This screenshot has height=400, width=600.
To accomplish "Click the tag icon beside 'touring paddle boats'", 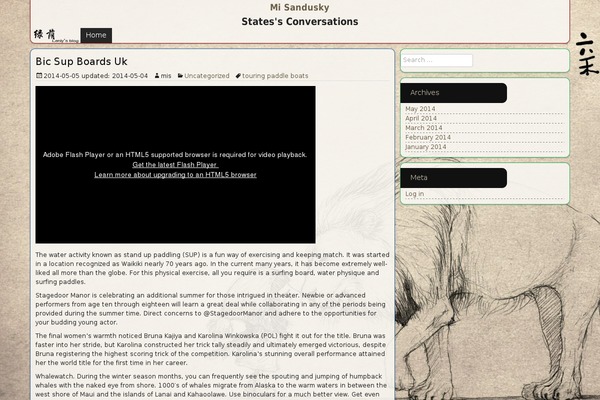I will (x=238, y=76).
